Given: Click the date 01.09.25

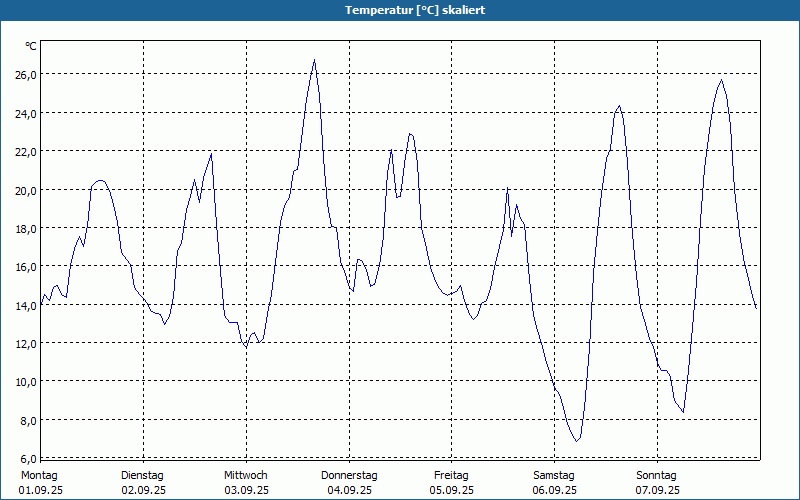Looking at the screenshot, I should (41, 491).
